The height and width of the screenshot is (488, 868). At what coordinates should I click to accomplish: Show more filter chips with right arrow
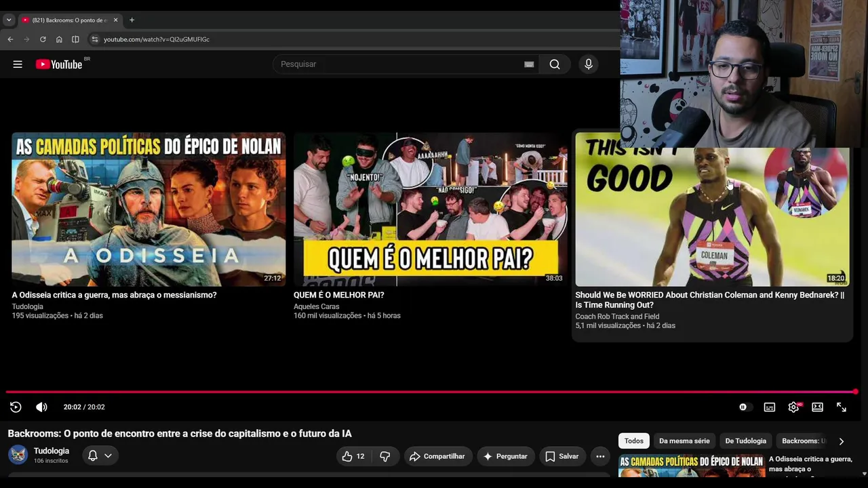[x=842, y=441]
